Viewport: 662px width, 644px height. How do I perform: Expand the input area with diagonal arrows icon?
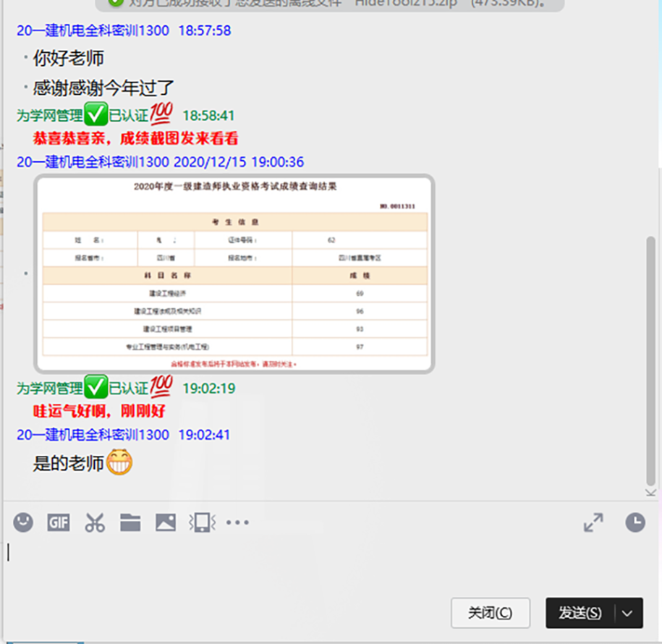[593, 522]
